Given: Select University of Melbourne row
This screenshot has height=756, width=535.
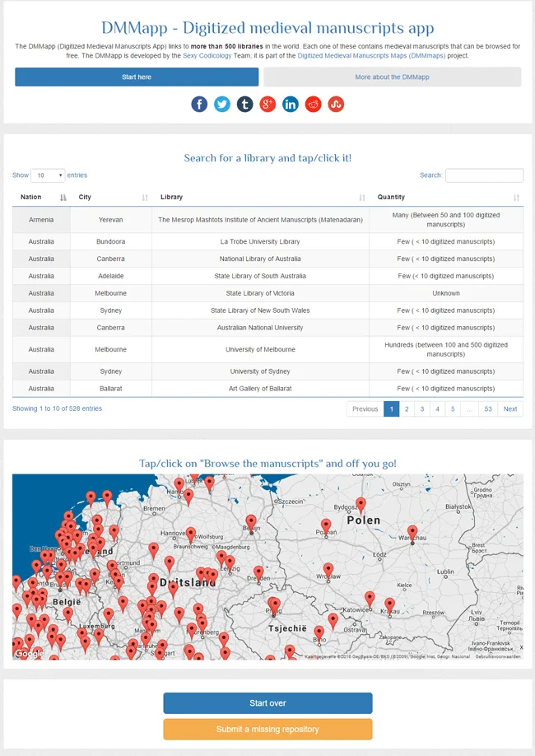Looking at the screenshot, I should [267, 349].
